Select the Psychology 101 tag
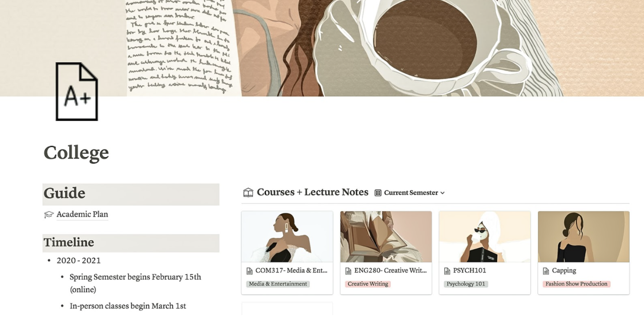 click(466, 284)
